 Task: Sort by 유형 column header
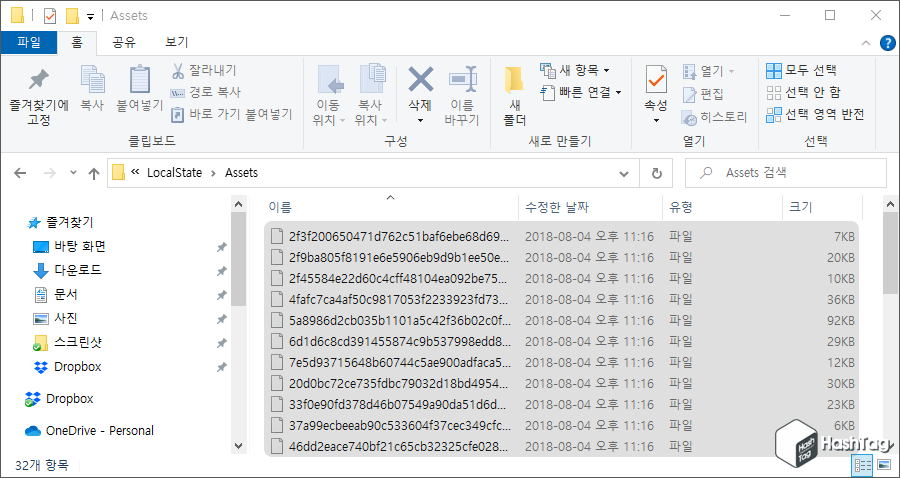723,207
